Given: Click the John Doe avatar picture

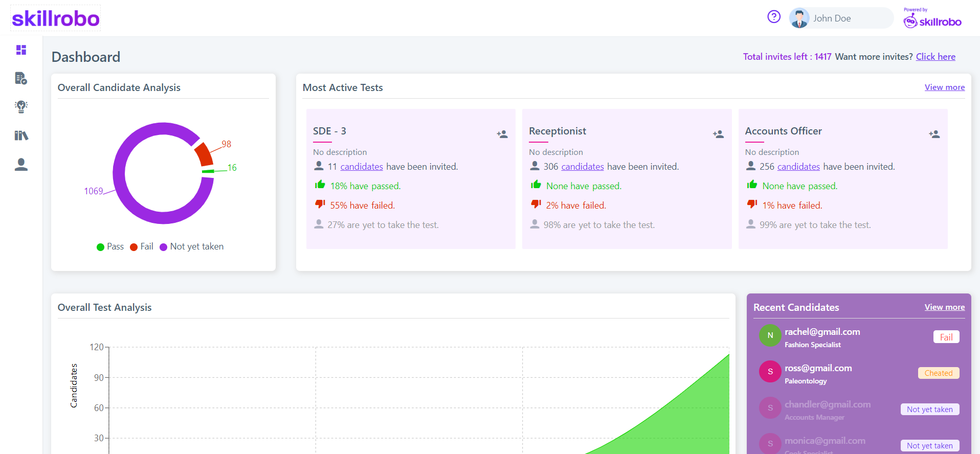Looking at the screenshot, I should [799, 18].
